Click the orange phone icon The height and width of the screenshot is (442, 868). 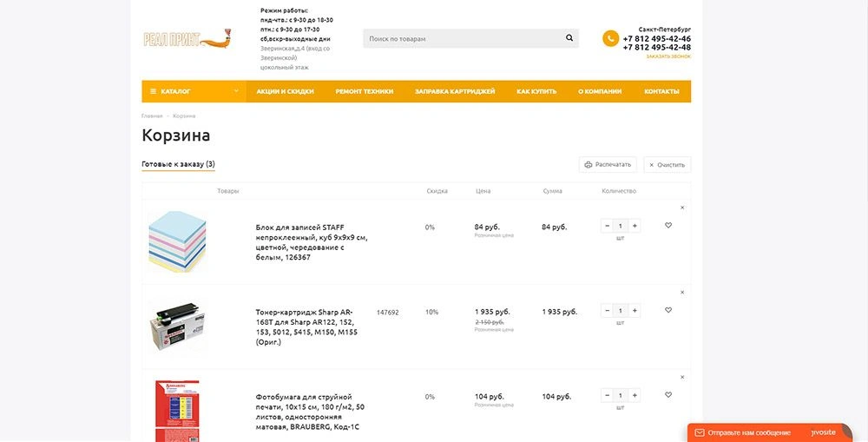611,39
